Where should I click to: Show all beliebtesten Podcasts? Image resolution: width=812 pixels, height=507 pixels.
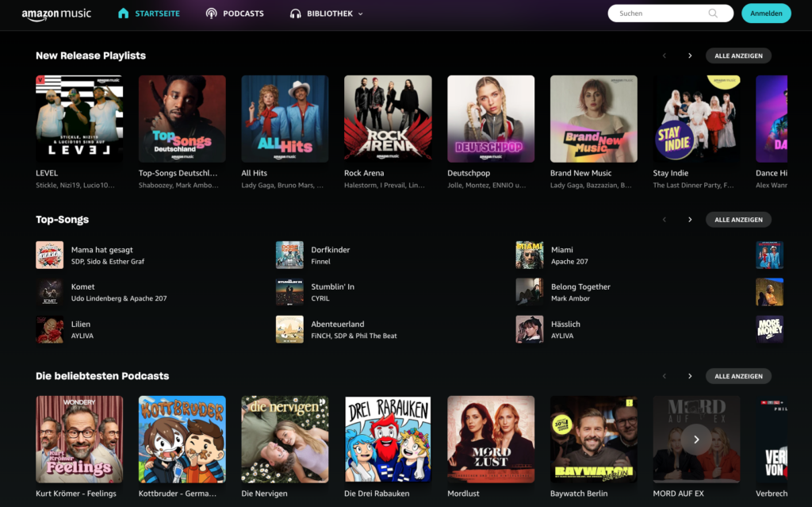click(738, 376)
